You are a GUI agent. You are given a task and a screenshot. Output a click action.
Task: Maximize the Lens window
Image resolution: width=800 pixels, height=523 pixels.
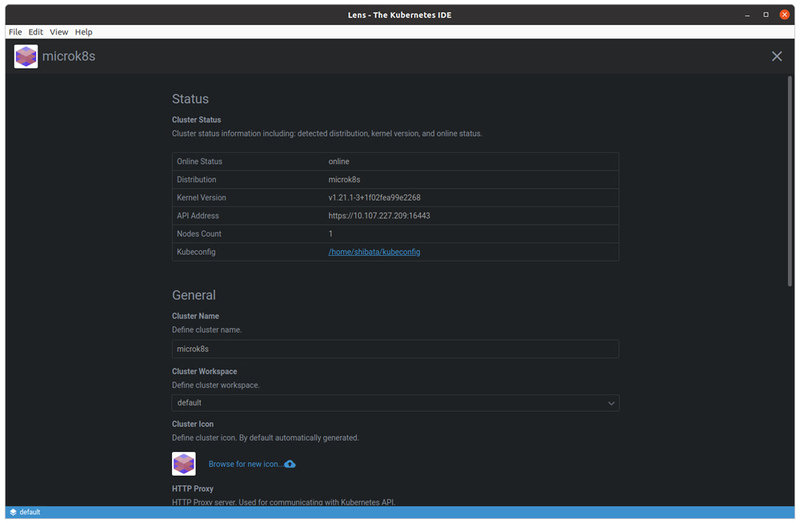pyautogui.click(x=766, y=15)
